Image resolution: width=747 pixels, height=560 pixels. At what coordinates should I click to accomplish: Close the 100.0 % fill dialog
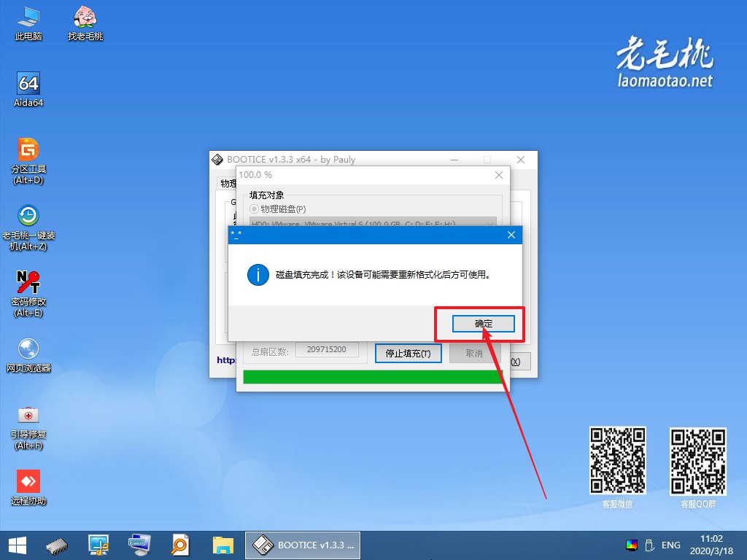pyautogui.click(x=499, y=175)
